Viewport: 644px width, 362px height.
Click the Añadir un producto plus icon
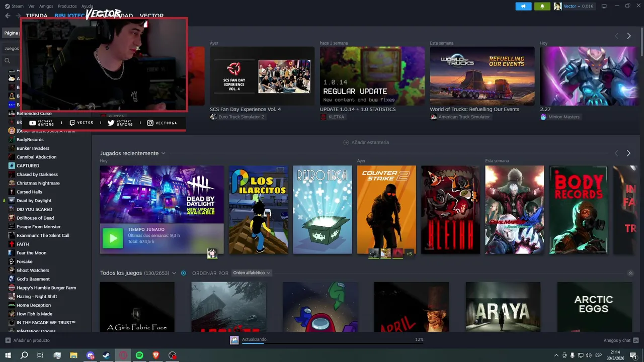pyautogui.click(x=8, y=340)
